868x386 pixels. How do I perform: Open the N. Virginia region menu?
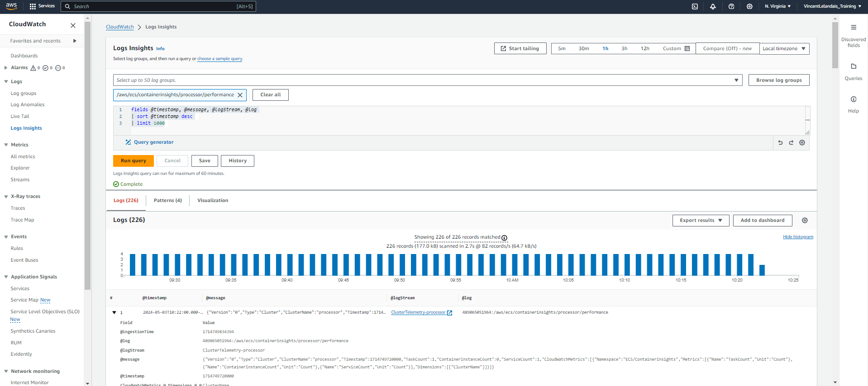777,6
